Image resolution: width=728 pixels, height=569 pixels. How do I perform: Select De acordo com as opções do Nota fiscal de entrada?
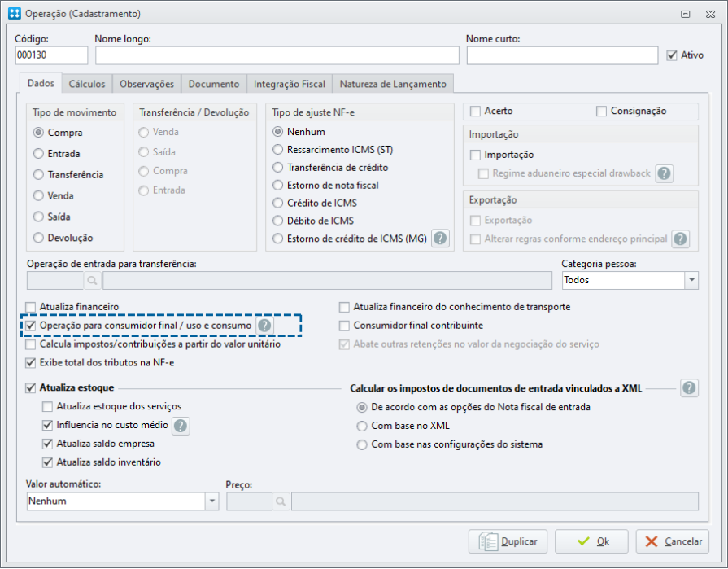[x=362, y=407]
